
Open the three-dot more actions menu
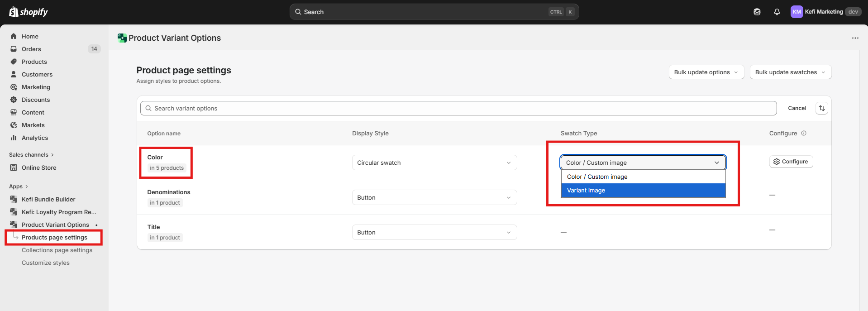[855, 38]
